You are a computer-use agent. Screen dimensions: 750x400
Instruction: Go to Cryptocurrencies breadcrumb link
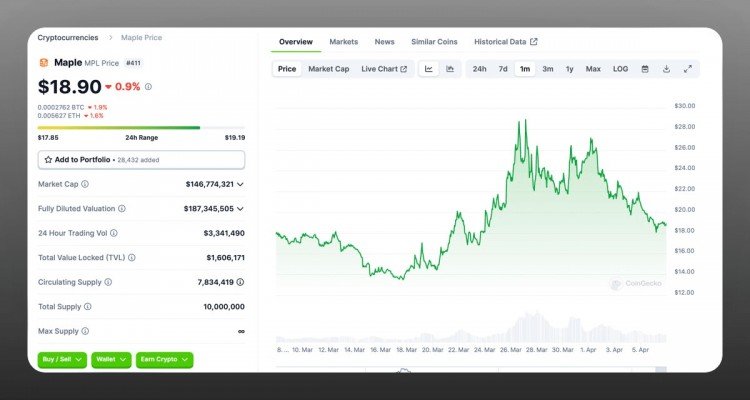[68, 37]
